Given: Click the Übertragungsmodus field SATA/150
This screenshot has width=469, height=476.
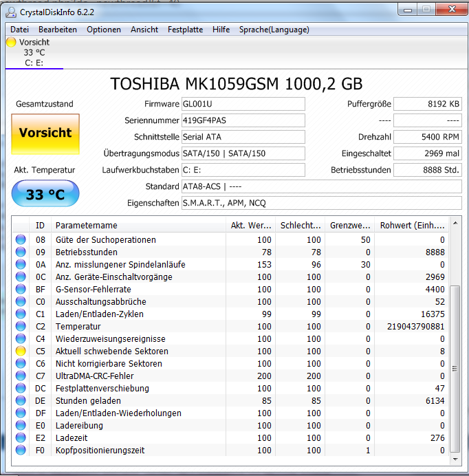Looking at the screenshot, I should tap(243, 153).
